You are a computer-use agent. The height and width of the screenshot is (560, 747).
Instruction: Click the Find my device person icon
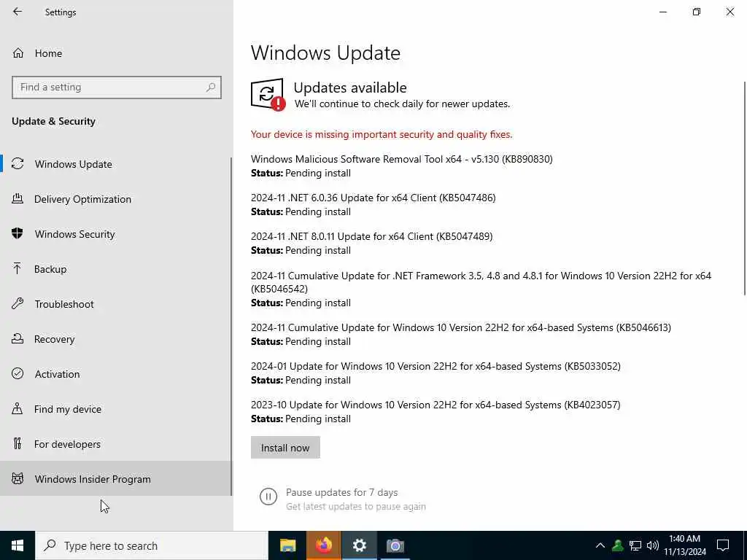click(18, 408)
